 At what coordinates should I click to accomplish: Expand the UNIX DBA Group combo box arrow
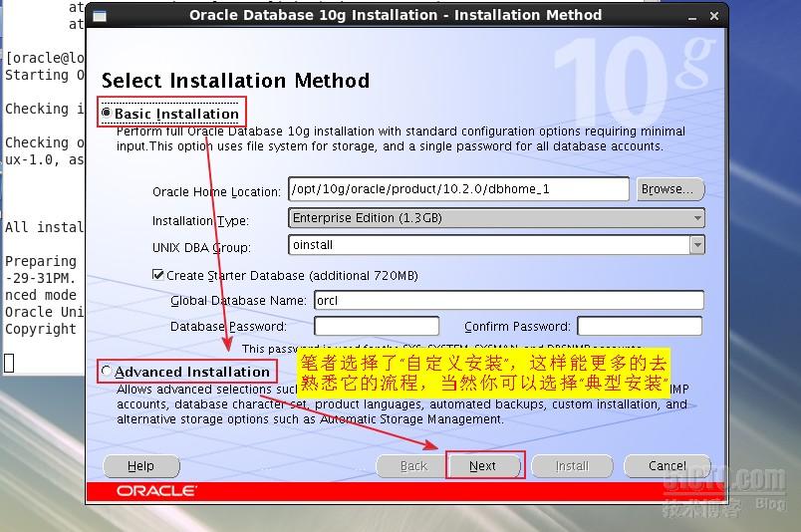[x=697, y=245]
